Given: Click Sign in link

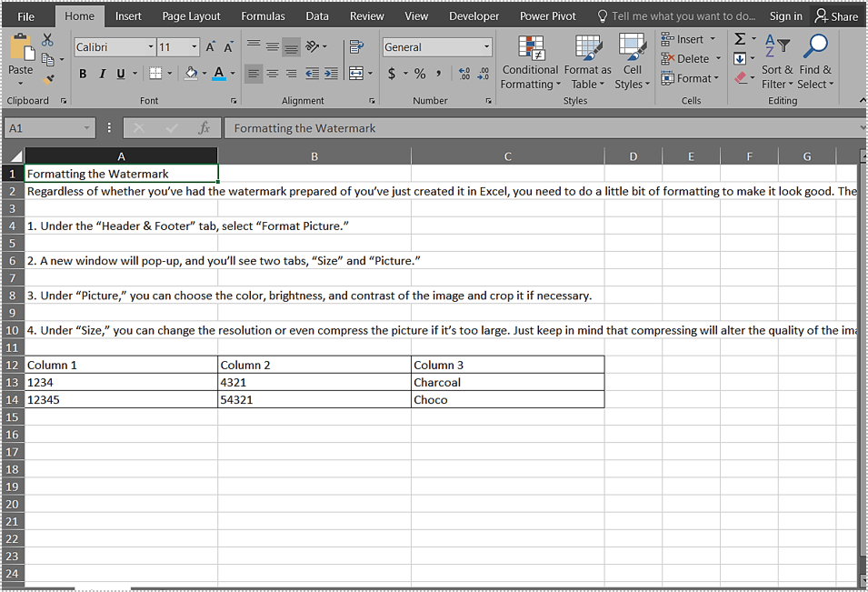Looking at the screenshot, I should coord(785,16).
